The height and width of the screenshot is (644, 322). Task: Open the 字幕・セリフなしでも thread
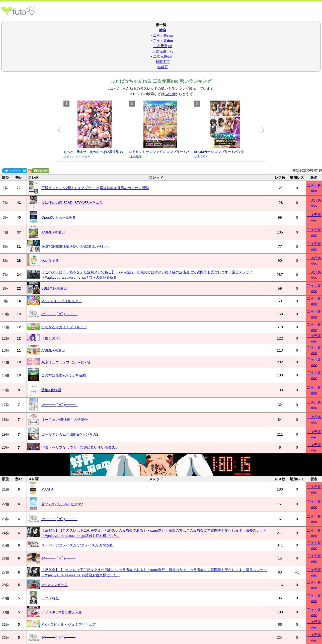80,447
